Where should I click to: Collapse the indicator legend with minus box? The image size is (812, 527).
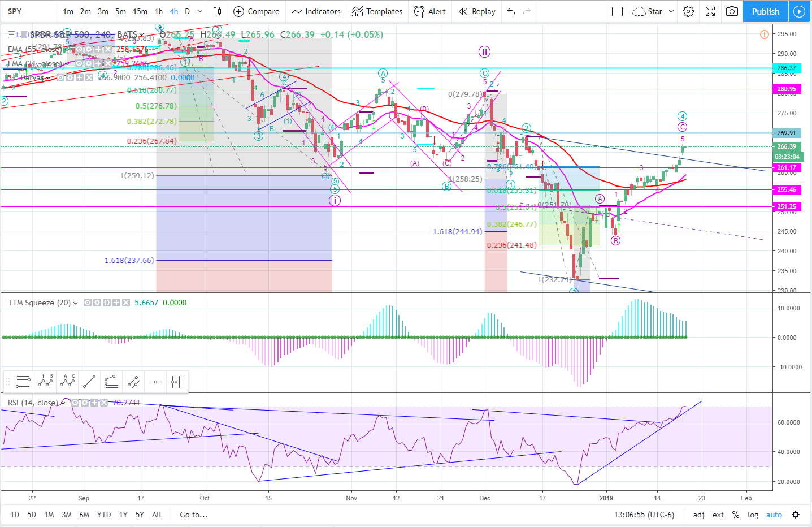[x=11, y=34]
